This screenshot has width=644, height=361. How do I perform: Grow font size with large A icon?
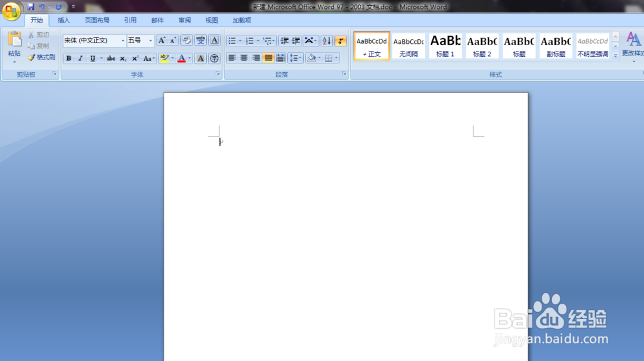[162, 41]
